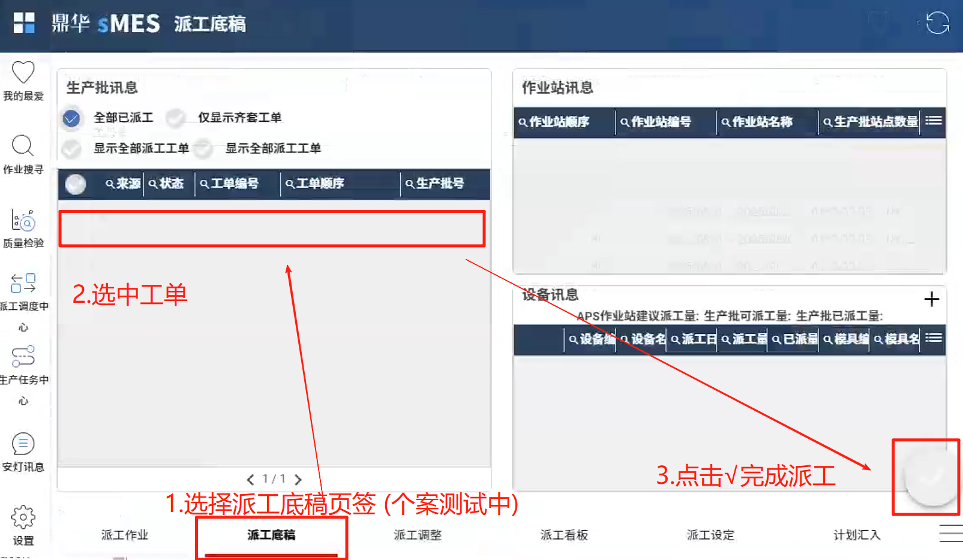Toggle second 显示全部派工工单 checkbox on right

[x=203, y=149]
